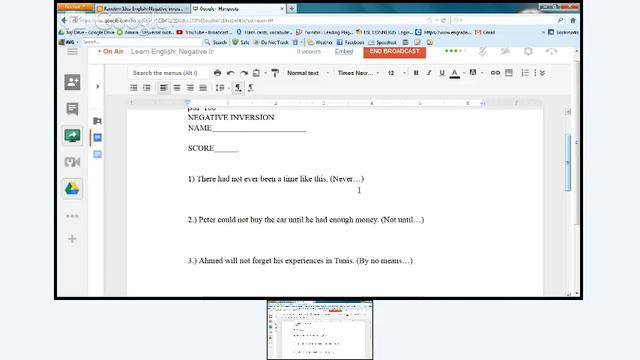The height and width of the screenshot is (360, 640).
Task: Click the plus icon to add apps
Action: pyautogui.click(x=72, y=239)
